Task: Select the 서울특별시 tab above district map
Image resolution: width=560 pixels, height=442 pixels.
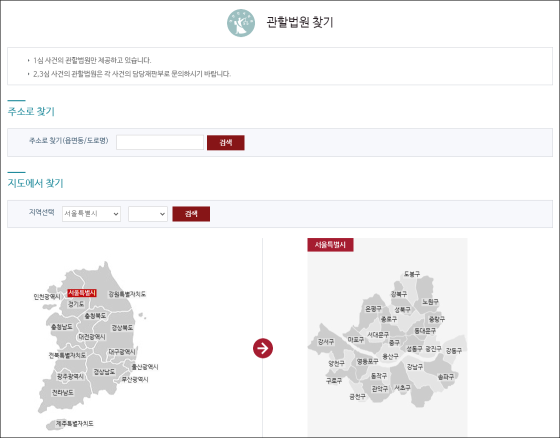Action: click(330, 245)
